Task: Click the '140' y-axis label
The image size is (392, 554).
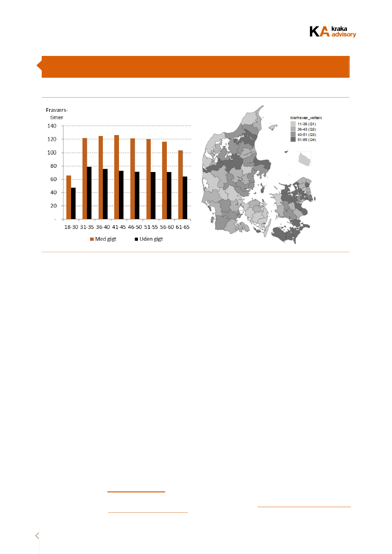Action: pyautogui.click(x=52, y=126)
